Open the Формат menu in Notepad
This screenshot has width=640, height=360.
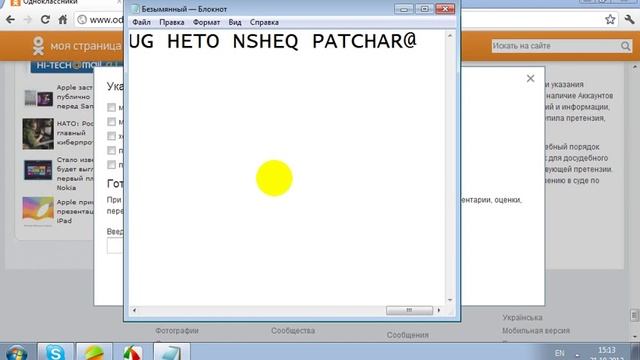206,22
